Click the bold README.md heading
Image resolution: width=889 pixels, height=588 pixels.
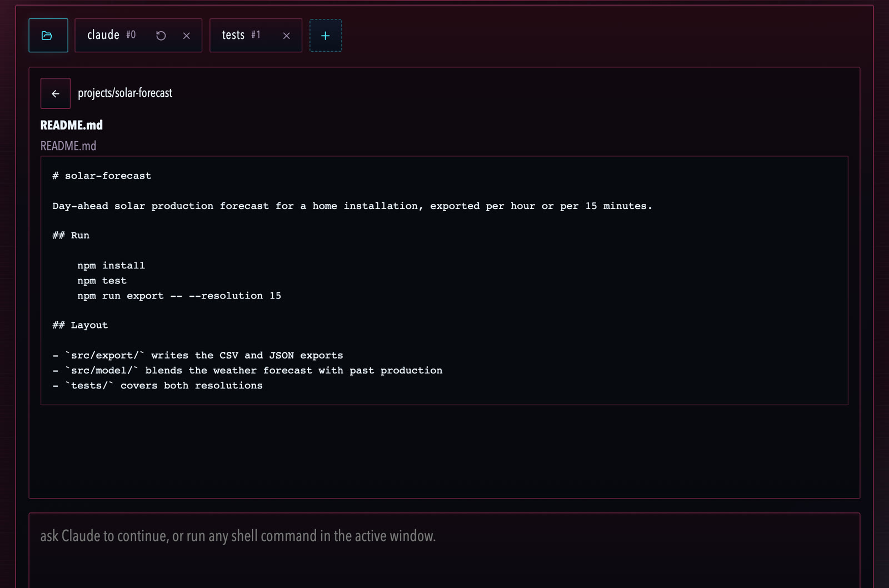72,125
